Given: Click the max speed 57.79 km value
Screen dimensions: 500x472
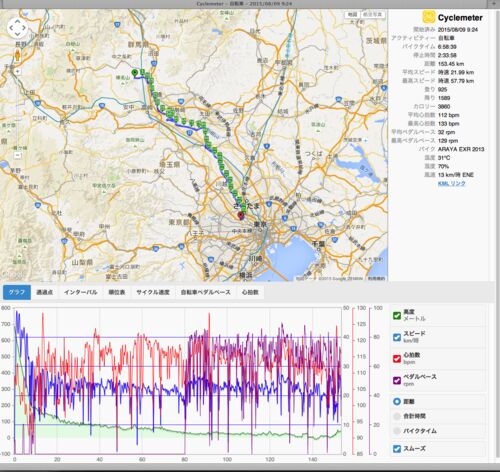Looking at the screenshot, I should [x=456, y=81].
